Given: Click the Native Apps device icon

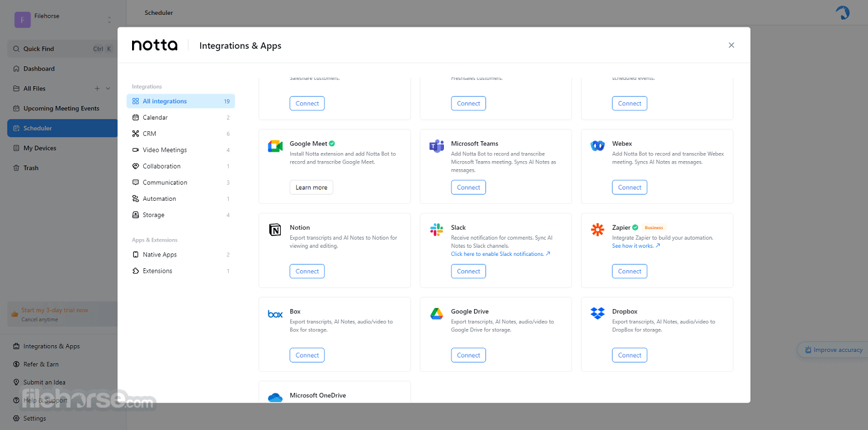Looking at the screenshot, I should 136,255.
